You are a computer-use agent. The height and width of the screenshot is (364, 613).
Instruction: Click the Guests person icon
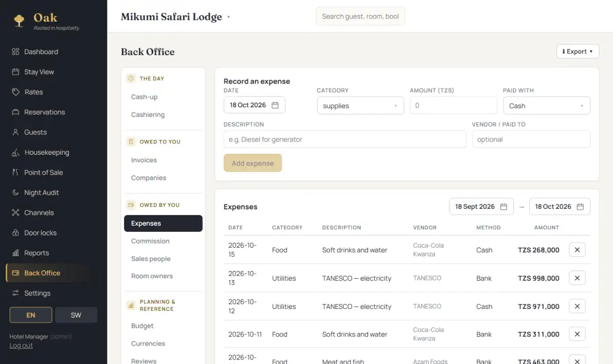point(15,132)
